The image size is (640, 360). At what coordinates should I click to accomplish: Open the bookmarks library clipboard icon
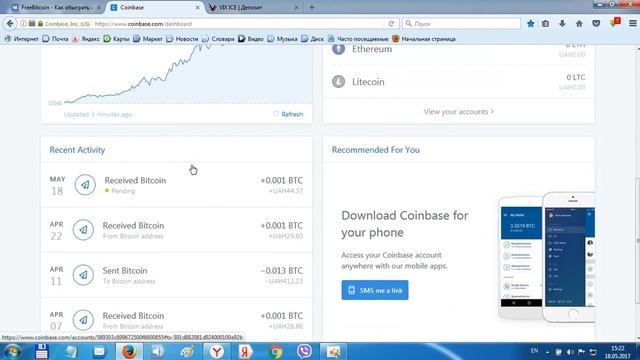(546, 24)
